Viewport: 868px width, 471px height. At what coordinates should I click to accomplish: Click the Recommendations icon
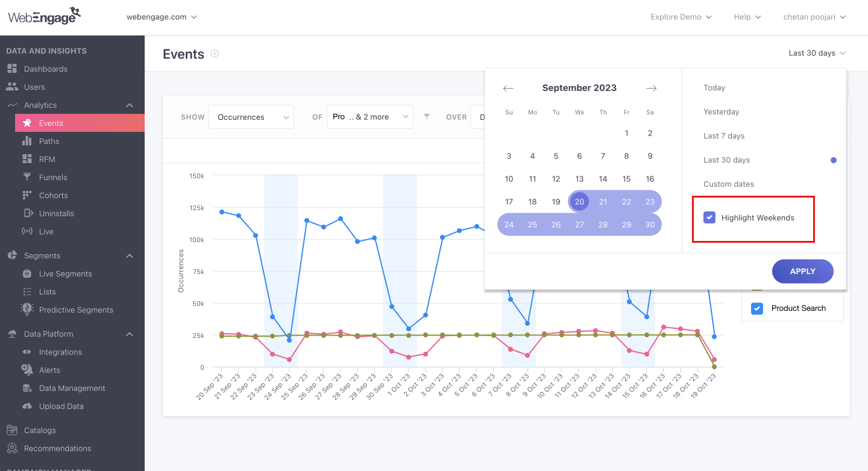point(12,448)
